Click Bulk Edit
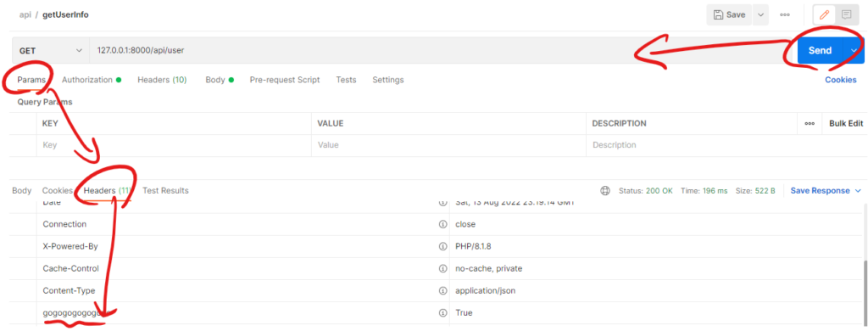This screenshot has height=331, width=868. coord(846,124)
